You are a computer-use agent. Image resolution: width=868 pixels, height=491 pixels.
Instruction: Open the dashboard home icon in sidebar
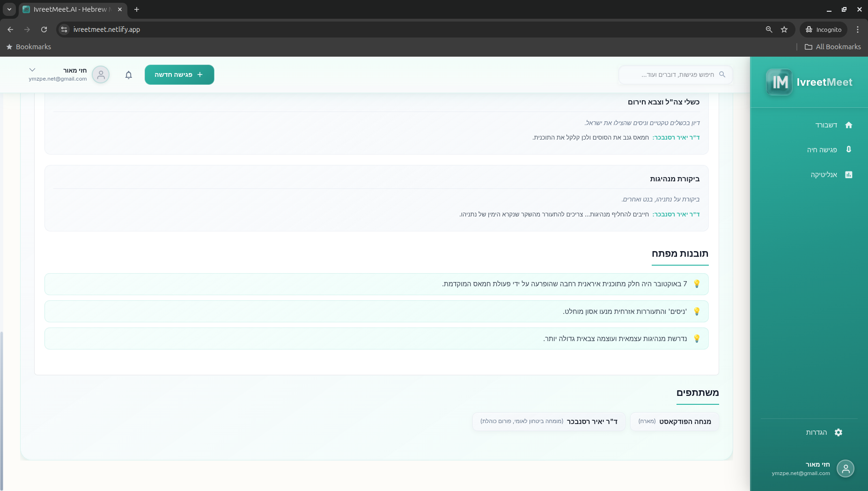point(848,125)
